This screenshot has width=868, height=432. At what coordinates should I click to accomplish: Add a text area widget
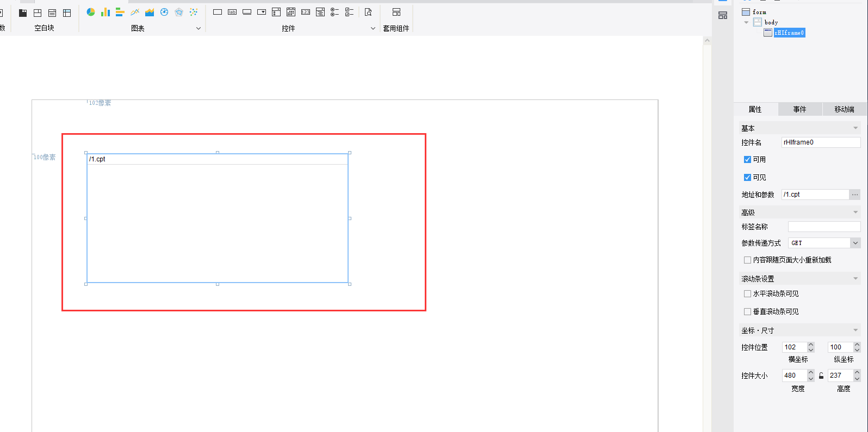(320, 12)
